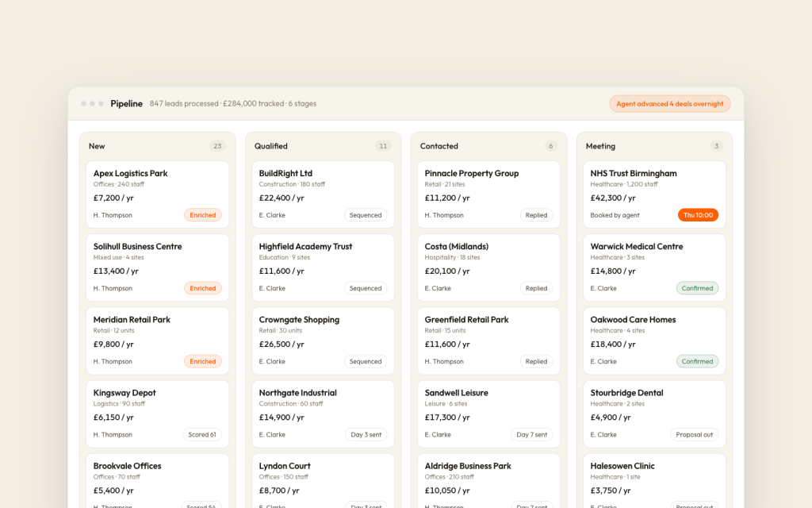This screenshot has width=812, height=508.
Task: Select the Highfield Academy Trust card
Action: click(324, 267)
